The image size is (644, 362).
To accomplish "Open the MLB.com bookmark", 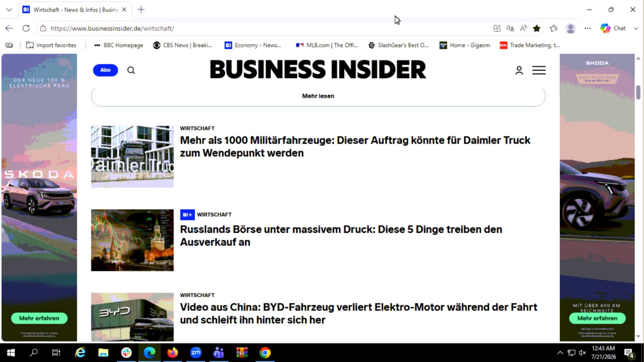I will click(327, 45).
